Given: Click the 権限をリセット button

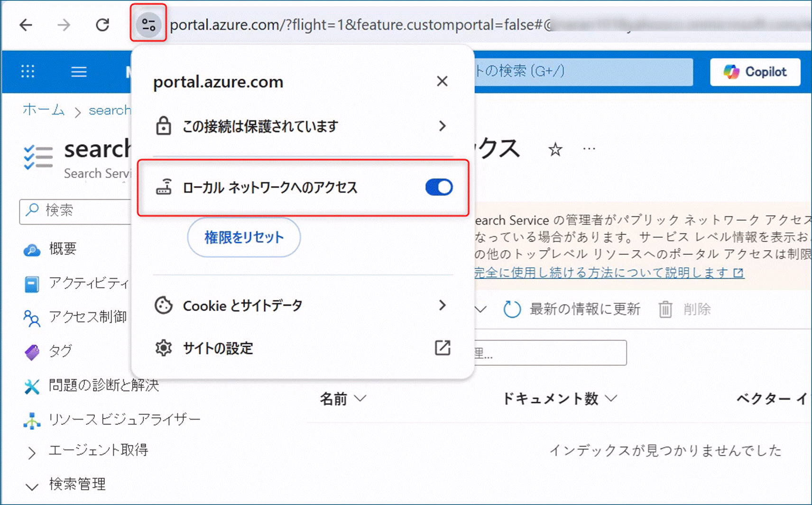Looking at the screenshot, I should click(244, 238).
